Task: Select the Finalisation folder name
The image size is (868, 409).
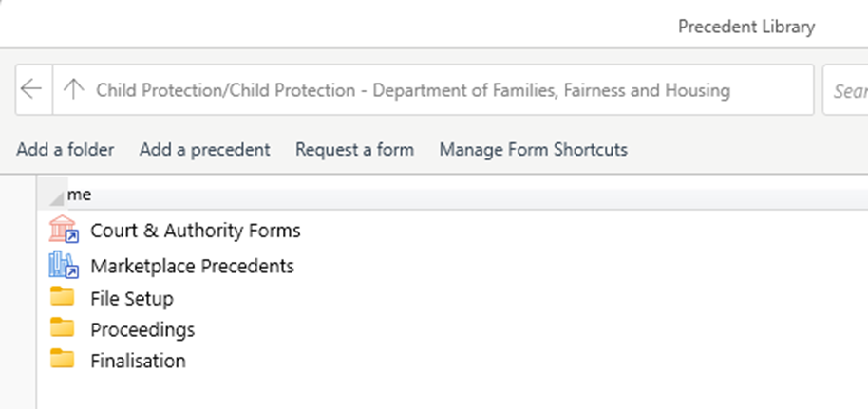Action: (x=138, y=361)
